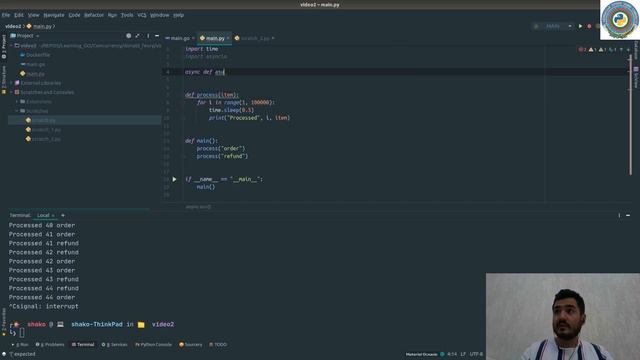Open the Sourcery tool window

tap(191, 344)
